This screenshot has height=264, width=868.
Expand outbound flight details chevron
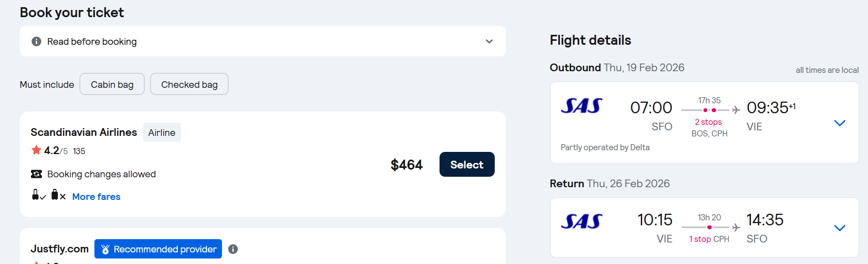tap(839, 123)
